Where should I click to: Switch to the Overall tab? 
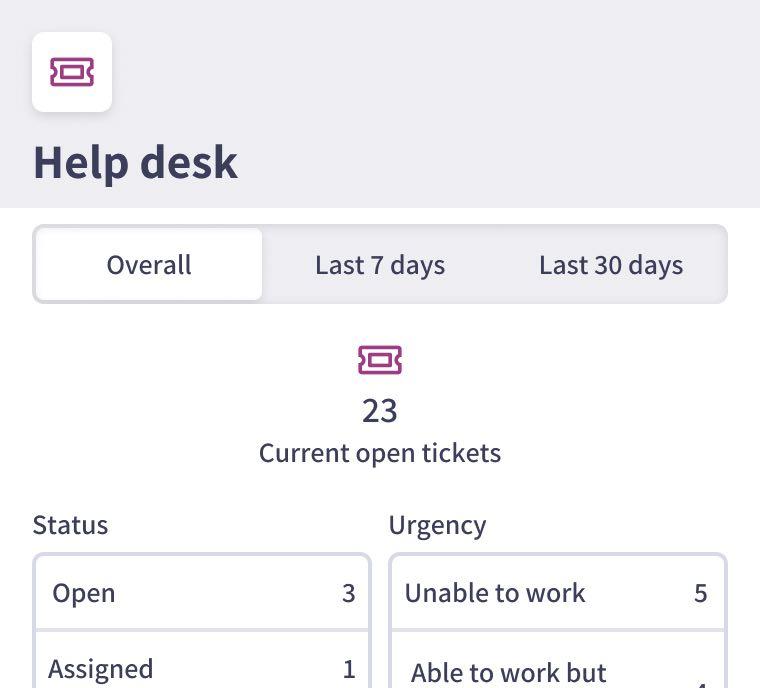point(149,265)
